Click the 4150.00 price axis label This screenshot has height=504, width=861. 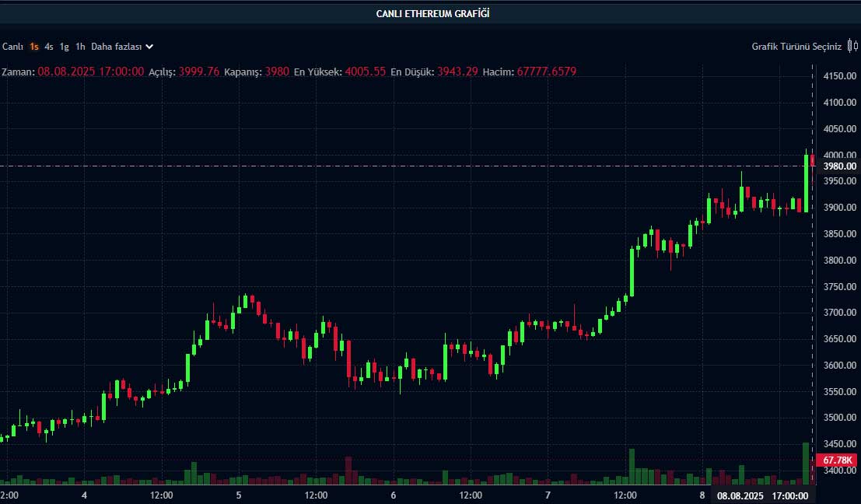[839, 75]
